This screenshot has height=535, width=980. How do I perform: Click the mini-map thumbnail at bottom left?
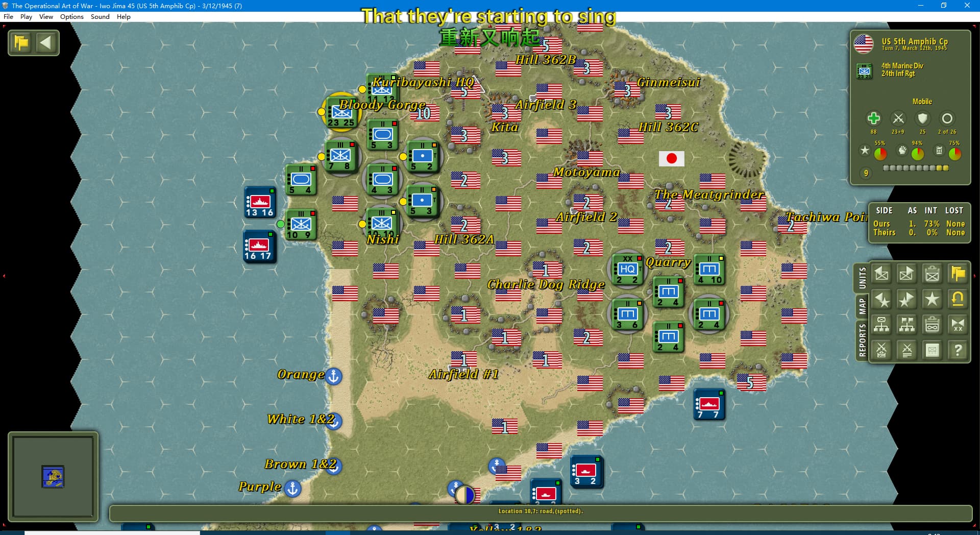click(53, 477)
